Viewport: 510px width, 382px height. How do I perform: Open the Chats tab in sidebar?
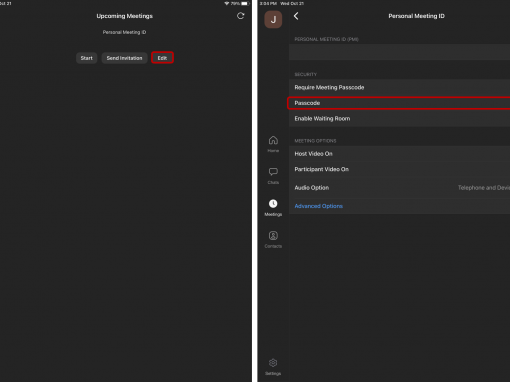click(273, 176)
